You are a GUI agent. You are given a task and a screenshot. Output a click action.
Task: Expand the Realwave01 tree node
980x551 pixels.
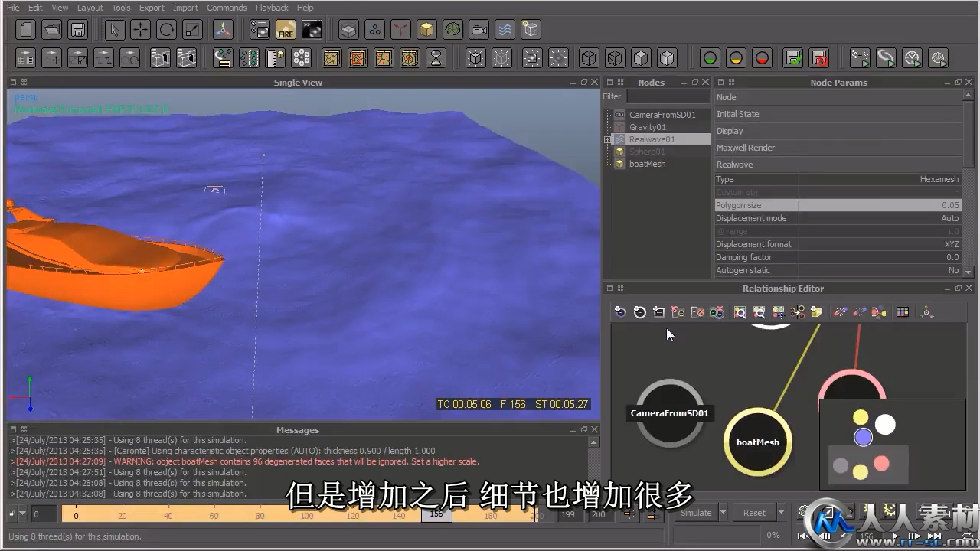click(608, 139)
